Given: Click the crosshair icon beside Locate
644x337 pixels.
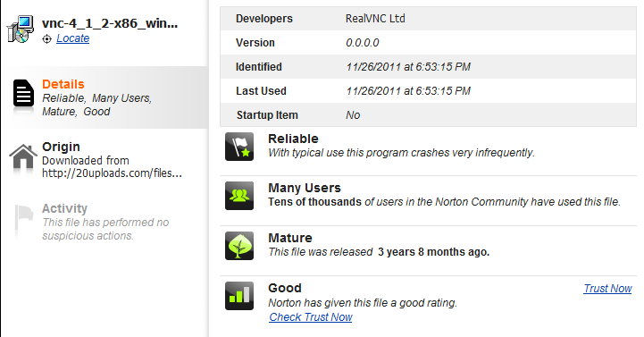Looking at the screenshot, I should click(x=46, y=39).
